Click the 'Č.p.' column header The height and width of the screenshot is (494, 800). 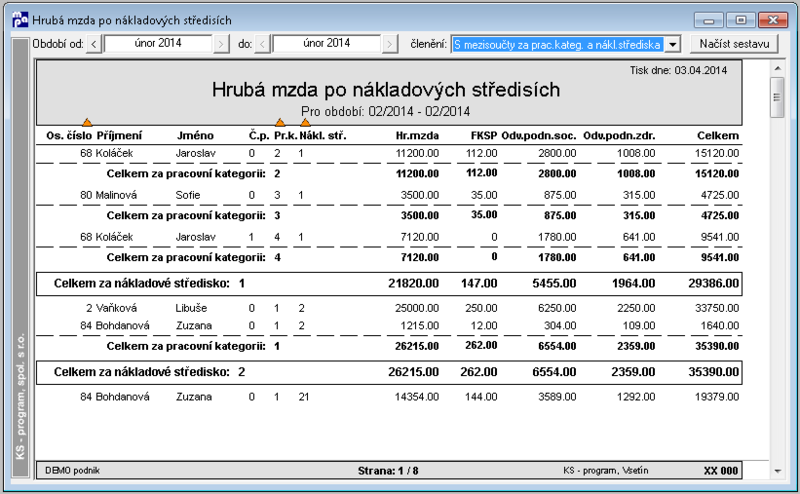pos(259,136)
